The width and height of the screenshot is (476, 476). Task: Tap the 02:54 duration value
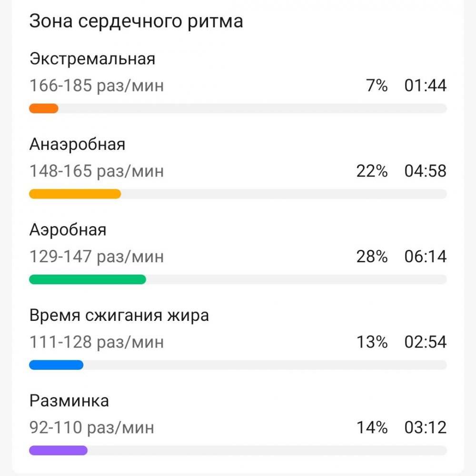pyautogui.click(x=426, y=342)
